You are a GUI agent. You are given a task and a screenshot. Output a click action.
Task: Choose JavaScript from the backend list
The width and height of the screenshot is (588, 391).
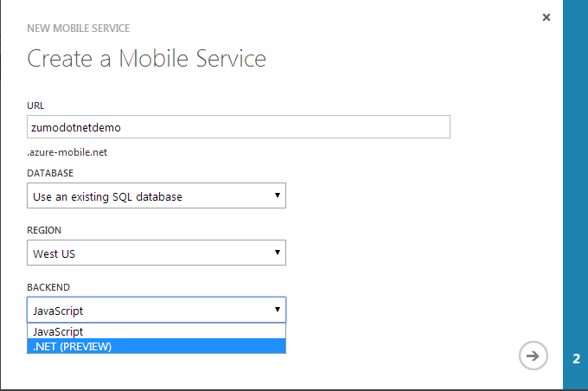click(157, 331)
